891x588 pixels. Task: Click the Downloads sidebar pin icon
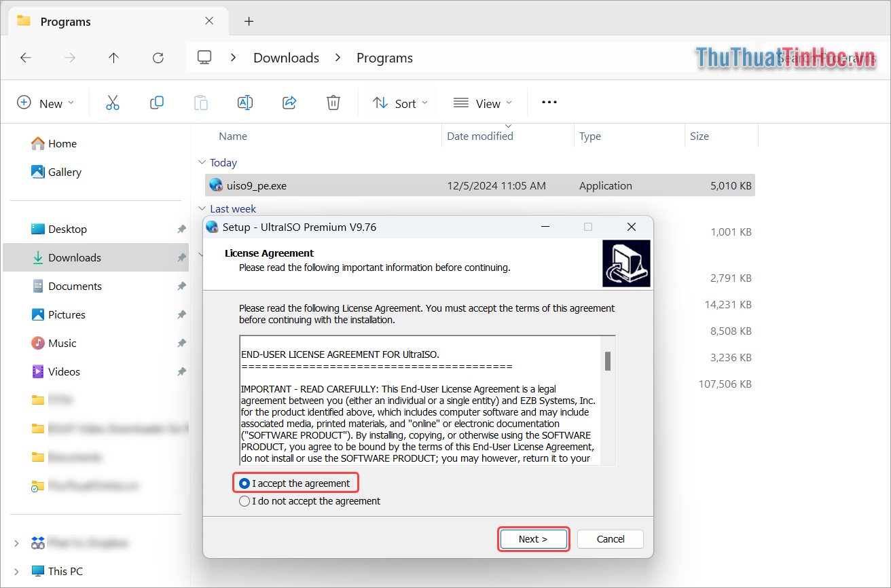tap(181, 258)
